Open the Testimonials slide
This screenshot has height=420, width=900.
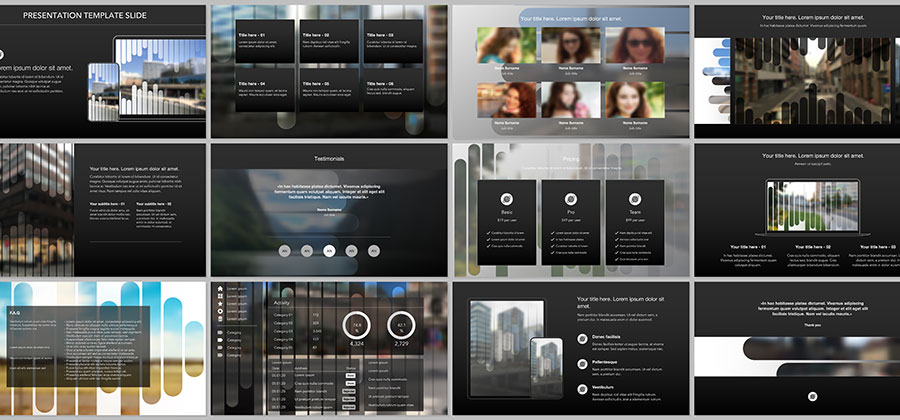point(329,208)
